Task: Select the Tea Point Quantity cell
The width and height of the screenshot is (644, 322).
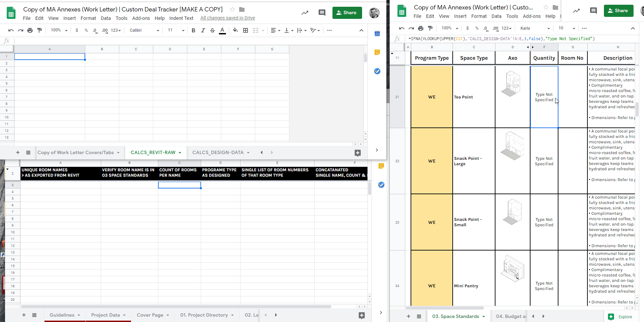Action: pos(544,97)
